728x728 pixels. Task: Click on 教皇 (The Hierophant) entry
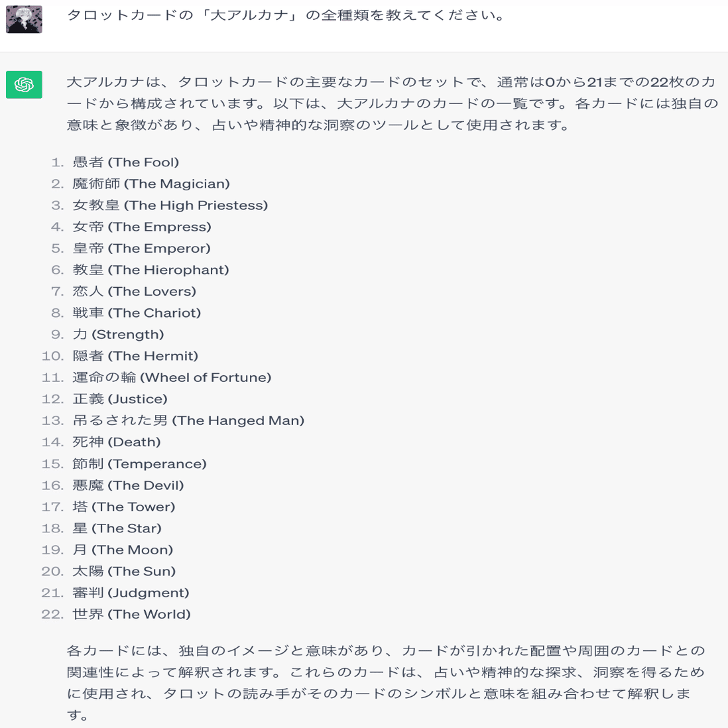pos(151,270)
